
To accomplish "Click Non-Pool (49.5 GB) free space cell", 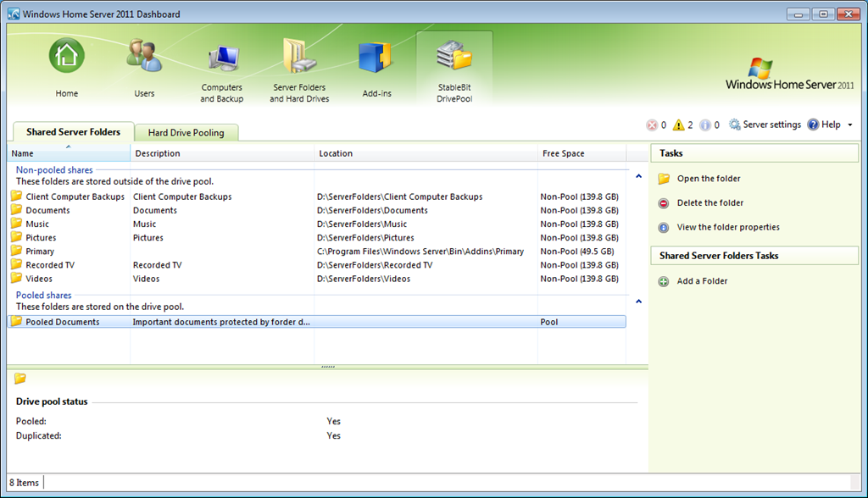I will pos(577,252).
